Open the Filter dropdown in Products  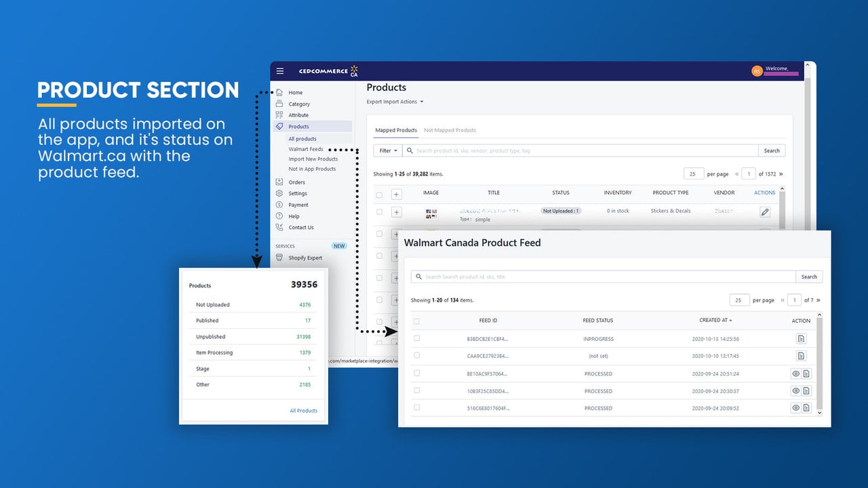(x=389, y=150)
